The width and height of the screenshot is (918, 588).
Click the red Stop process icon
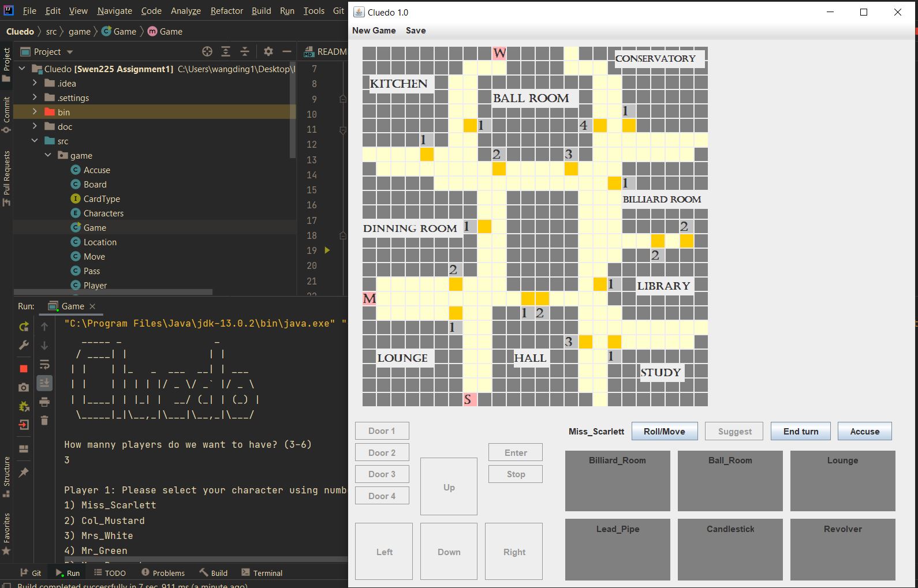pyautogui.click(x=24, y=368)
